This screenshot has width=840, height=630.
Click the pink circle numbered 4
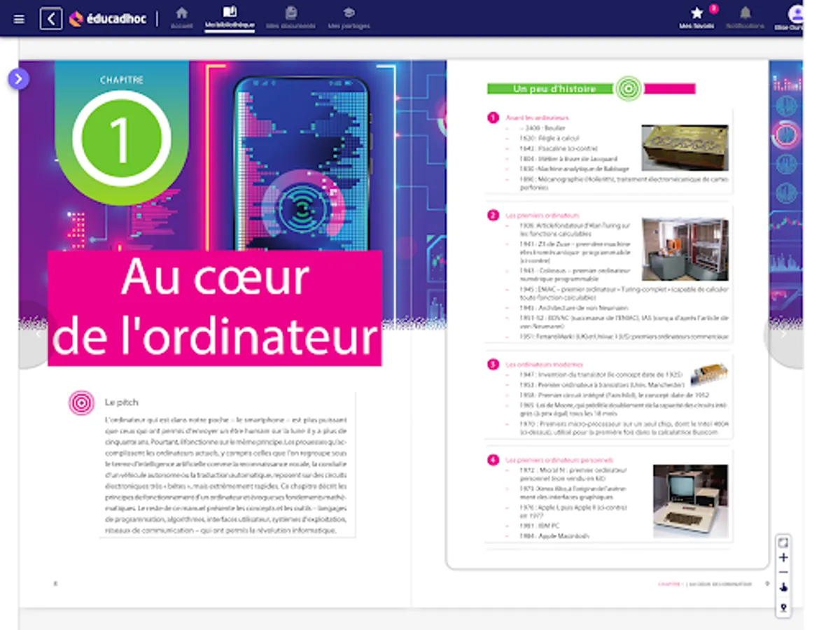click(x=493, y=460)
